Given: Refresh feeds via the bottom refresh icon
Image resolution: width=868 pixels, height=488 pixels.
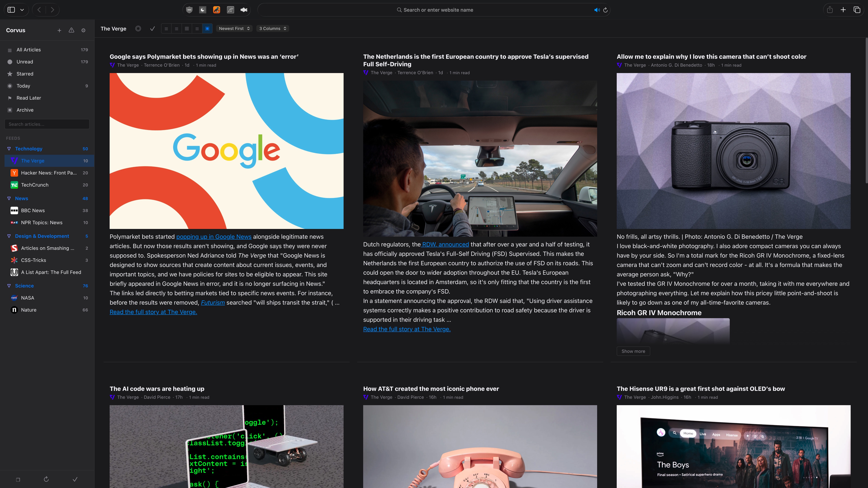Looking at the screenshot, I should [x=46, y=479].
